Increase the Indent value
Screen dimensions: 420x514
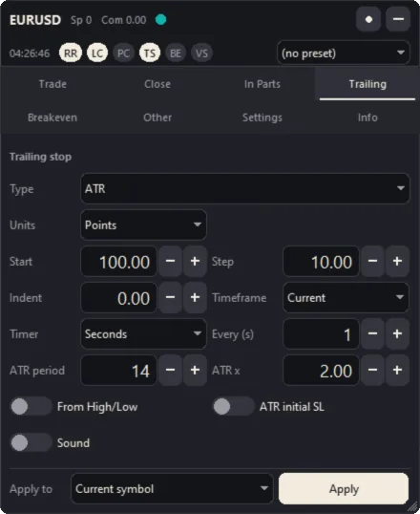[195, 298]
